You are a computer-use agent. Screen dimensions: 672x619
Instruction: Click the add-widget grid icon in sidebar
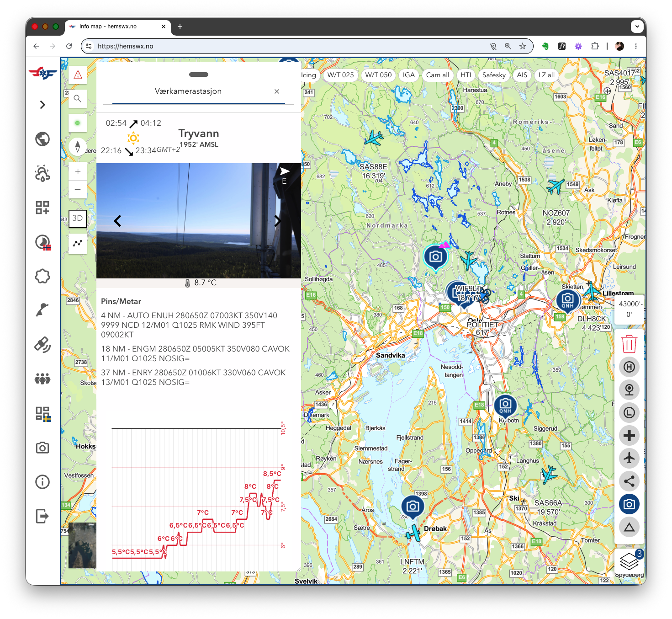(x=42, y=208)
